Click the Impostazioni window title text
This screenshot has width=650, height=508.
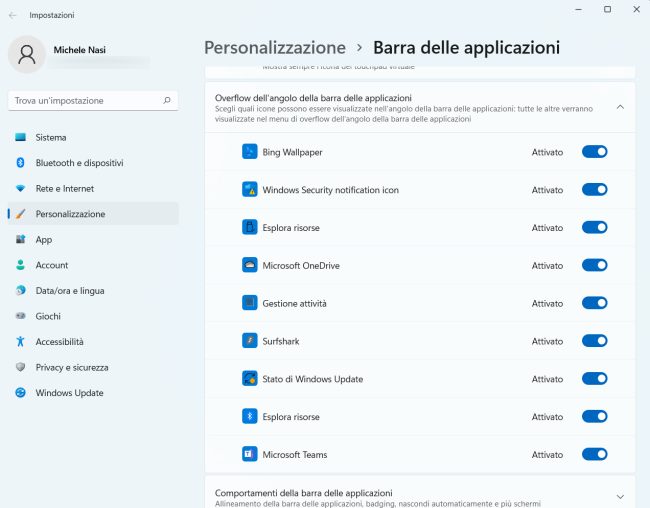click(52, 15)
